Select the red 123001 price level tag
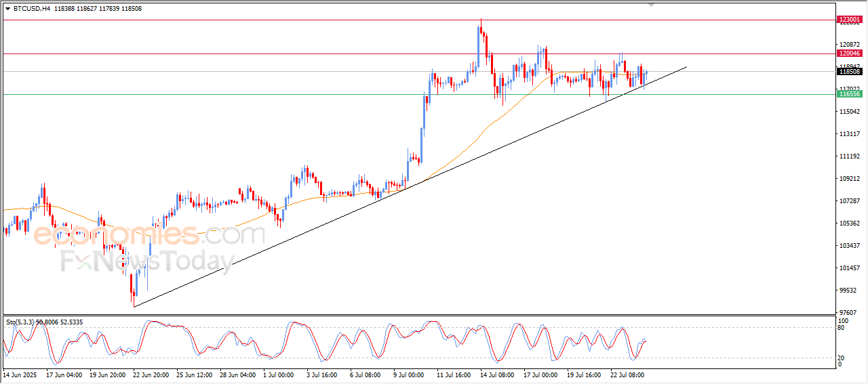 click(x=849, y=20)
